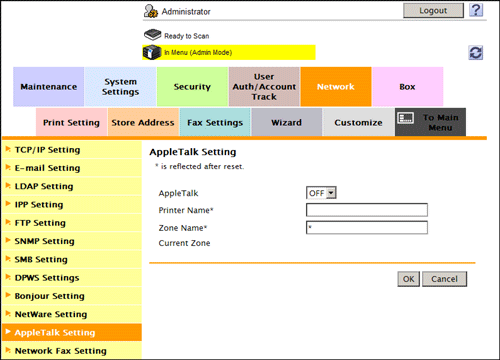This screenshot has width=500, height=360.
Task: Return via To Main Menu button
Action: pyautogui.click(x=430, y=122)
